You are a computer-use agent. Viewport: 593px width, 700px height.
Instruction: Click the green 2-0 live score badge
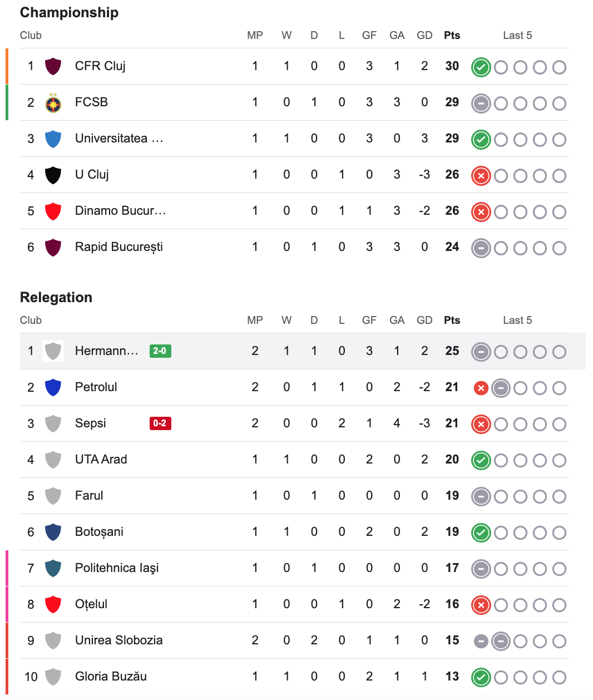click(160, 351)
